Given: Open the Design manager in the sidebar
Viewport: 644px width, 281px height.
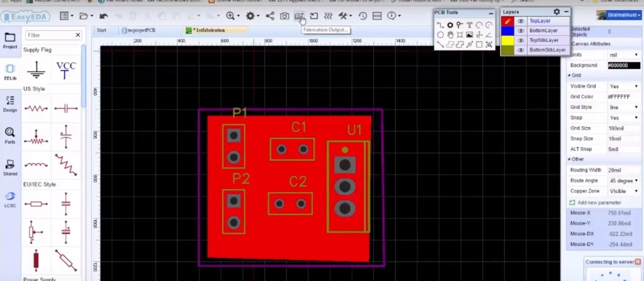Looking at the screenshot, I should click(x=10, y=104).
